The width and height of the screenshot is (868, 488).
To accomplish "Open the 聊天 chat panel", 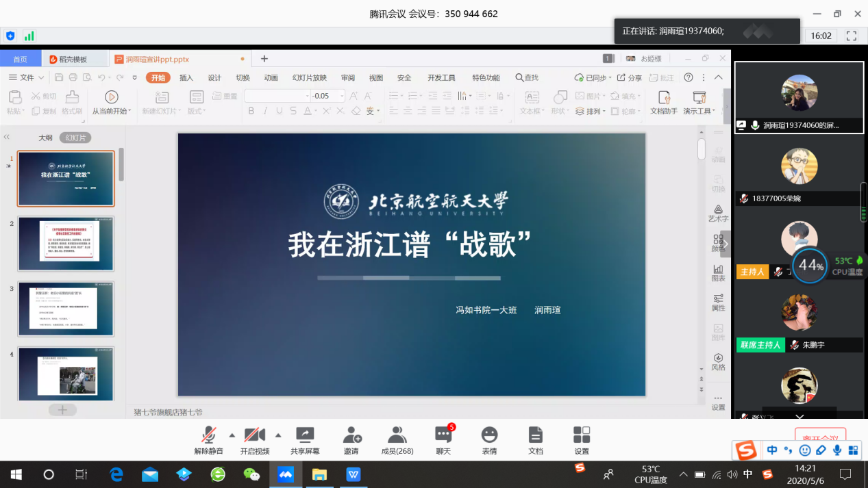I will 443,440.
